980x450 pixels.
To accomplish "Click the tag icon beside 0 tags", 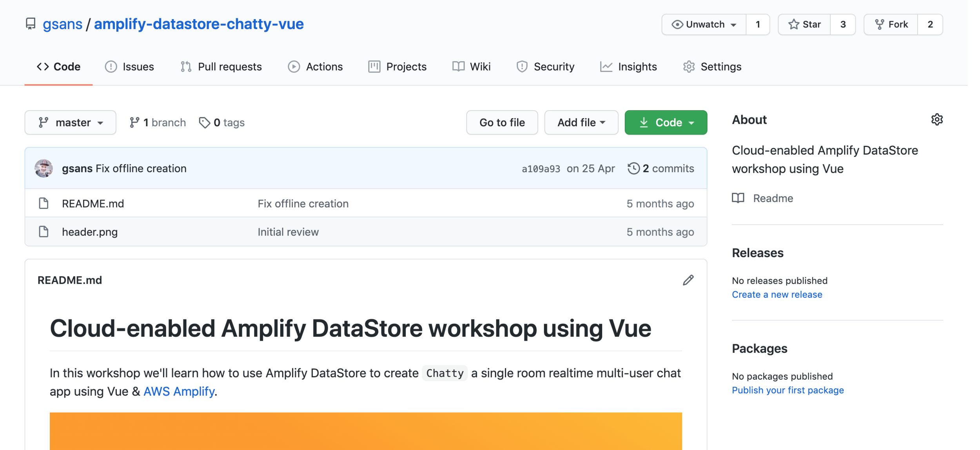I will point(204,123).
